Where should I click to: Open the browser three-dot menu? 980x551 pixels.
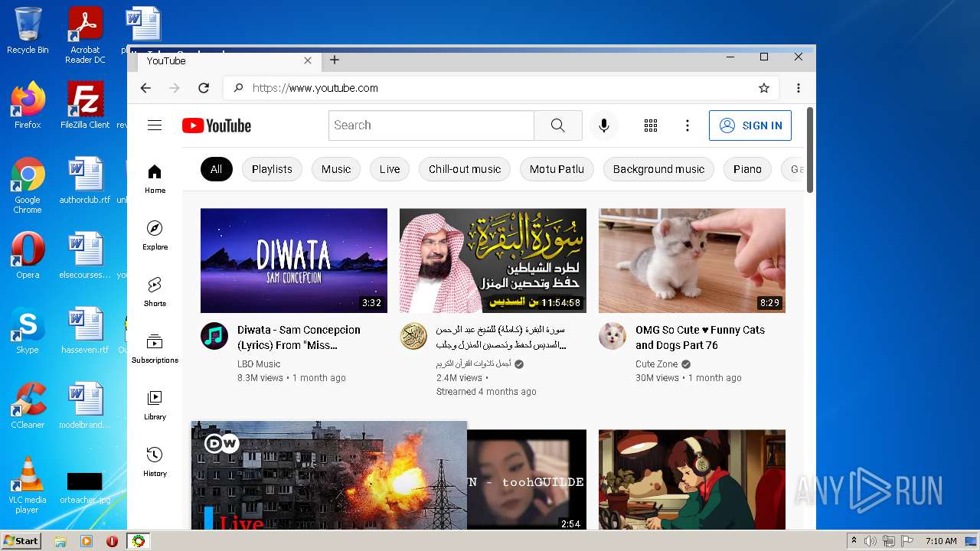[x=799, y=88]
